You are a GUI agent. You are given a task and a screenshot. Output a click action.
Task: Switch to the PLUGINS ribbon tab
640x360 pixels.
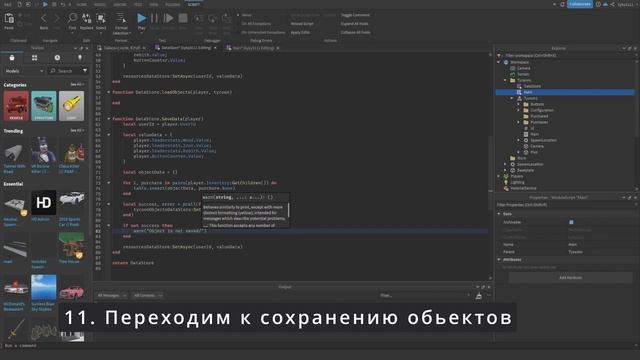(173, 4)
